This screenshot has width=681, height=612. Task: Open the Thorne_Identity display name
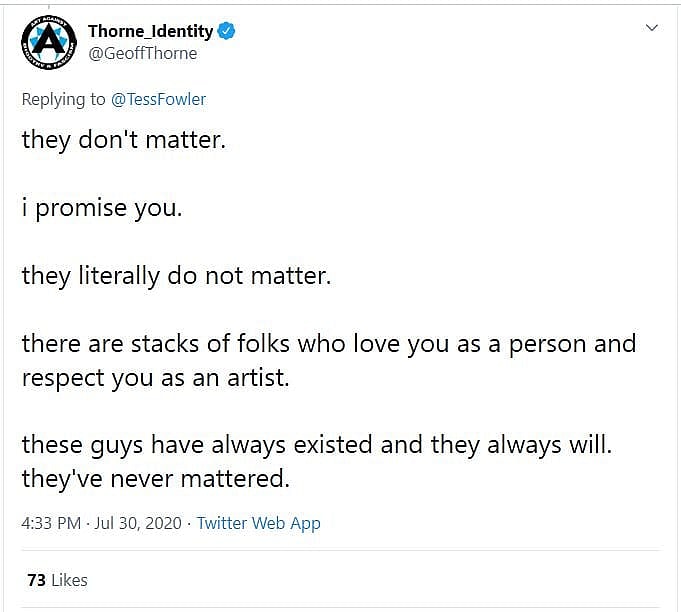(150, 31)
